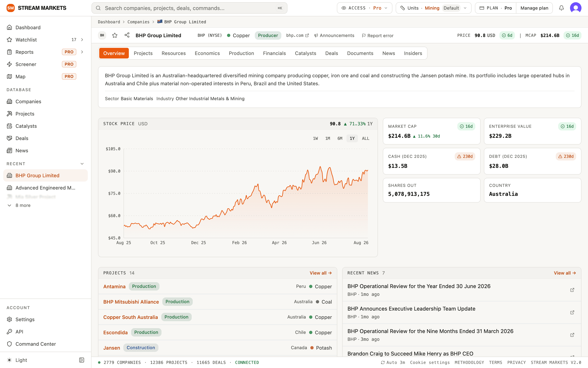Open Screener in the sidebar
The image size is (588, 368).
pyautogui.click(x=46, y=64)
